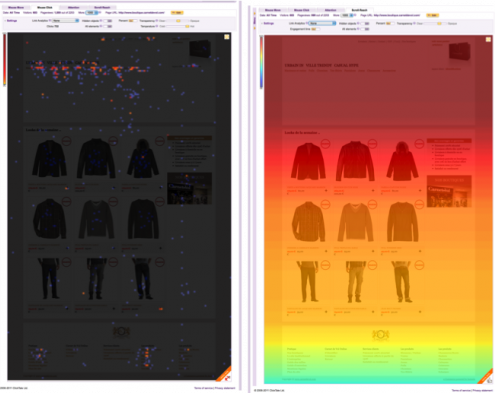
Task: Adjust the Temperature slider handle in click heatmap settings
Action: point(187,26)
